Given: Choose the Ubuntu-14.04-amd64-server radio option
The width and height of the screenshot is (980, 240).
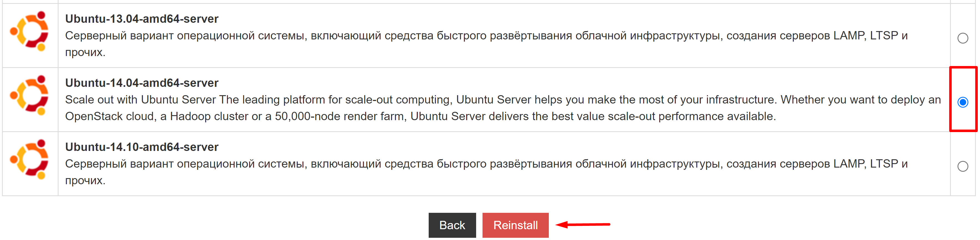Looking at the screenshot, I should pos(963,102).
